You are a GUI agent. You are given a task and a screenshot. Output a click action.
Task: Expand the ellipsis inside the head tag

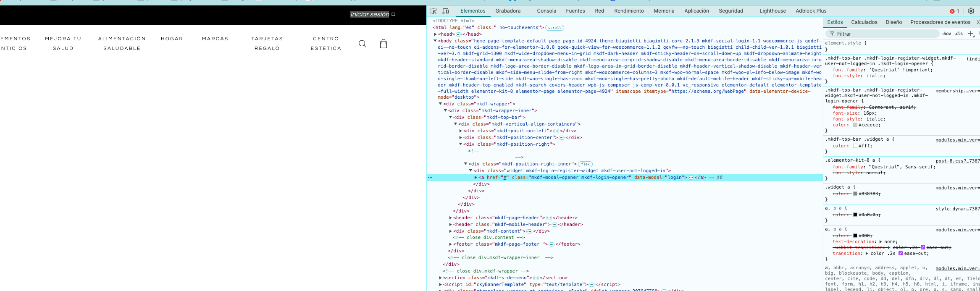click(x=459, y=34)
